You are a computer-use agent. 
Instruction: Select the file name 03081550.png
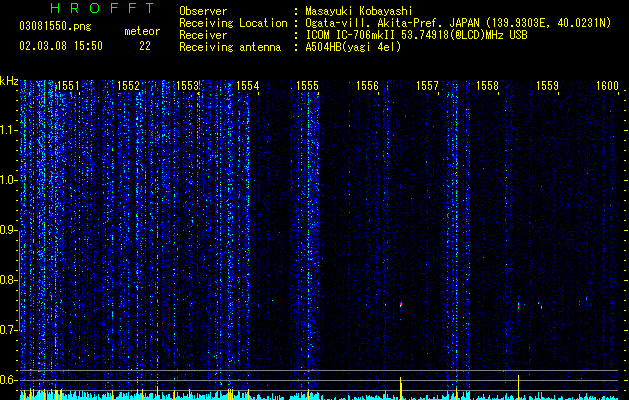point(55,27)
